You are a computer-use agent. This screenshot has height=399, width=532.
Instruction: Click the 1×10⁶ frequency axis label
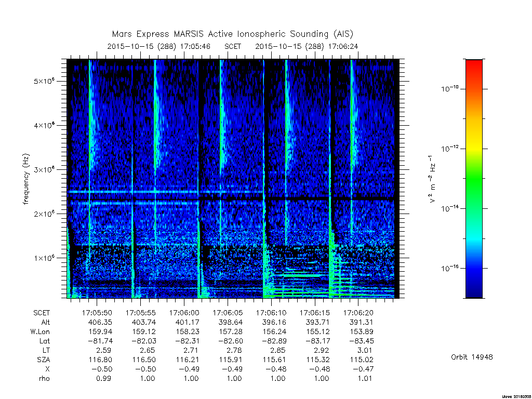(x=45, y=258)
